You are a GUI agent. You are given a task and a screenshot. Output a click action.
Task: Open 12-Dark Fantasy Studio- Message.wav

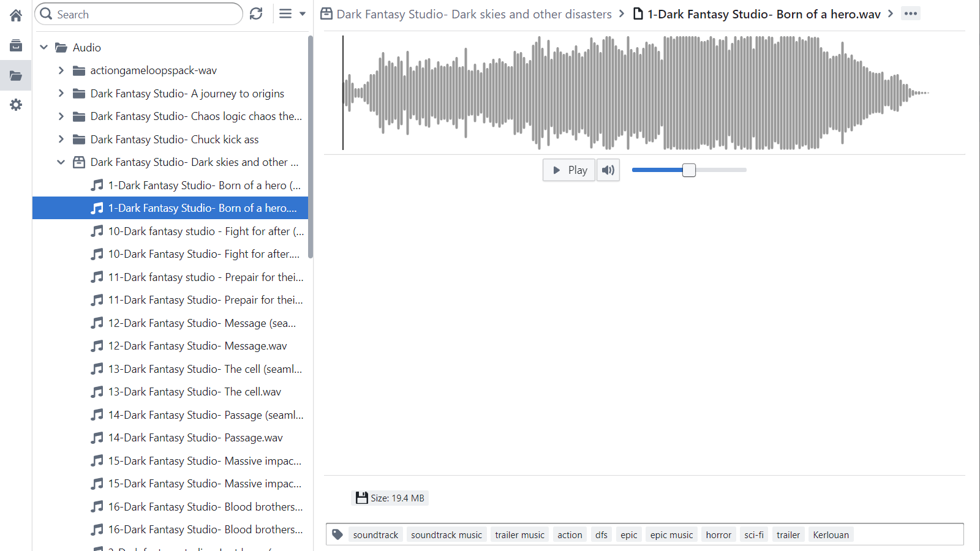point(170,346)
